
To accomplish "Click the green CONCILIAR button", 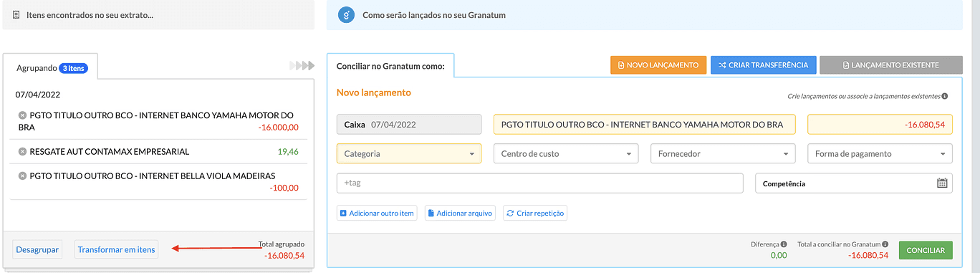I will click(926, 251).
